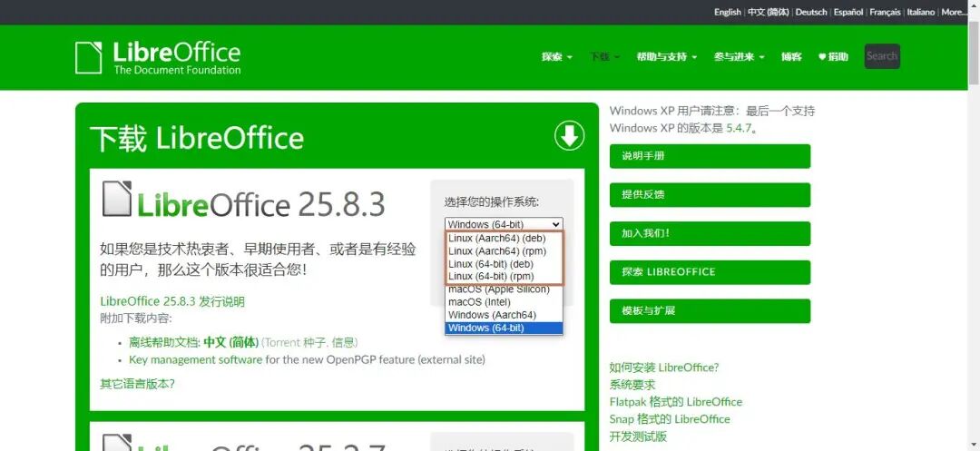Open the 参与进来 navigation menu
The height and width of the screenshot is (451, 980).
tap(740, 57)
